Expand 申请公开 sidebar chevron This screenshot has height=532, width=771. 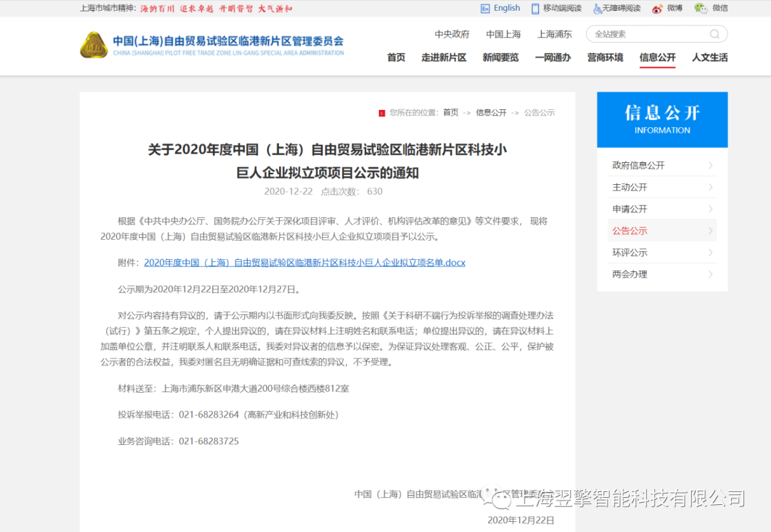point(710,209)
